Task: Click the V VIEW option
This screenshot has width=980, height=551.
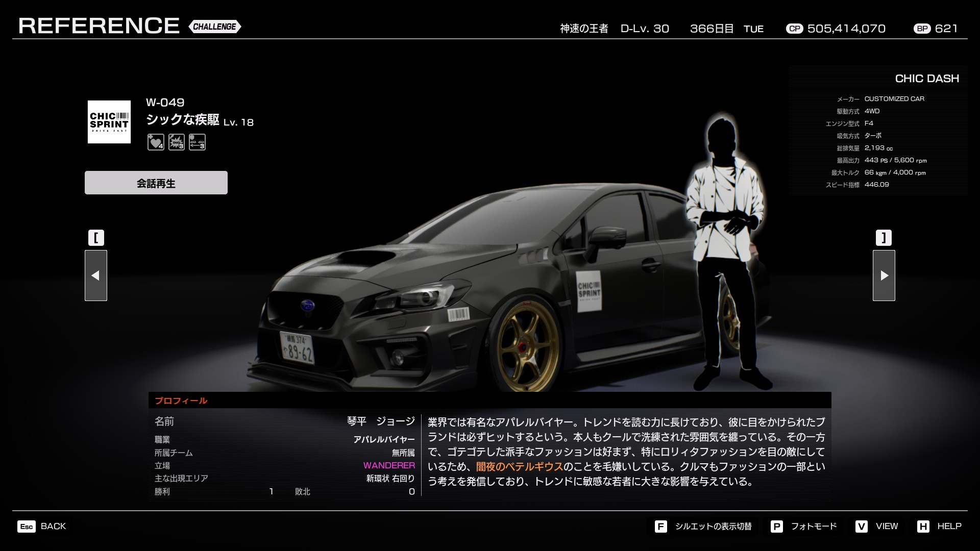Action: (x=877, y=526)
